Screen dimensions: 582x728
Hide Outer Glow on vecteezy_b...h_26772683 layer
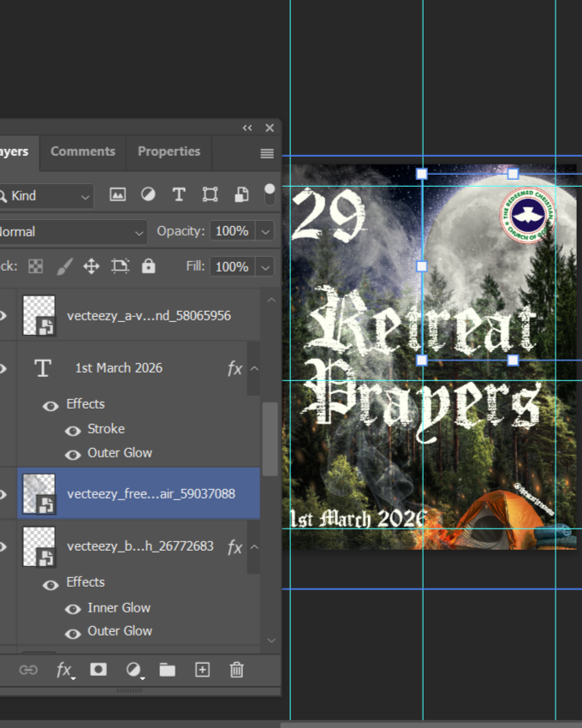(73, 633)
